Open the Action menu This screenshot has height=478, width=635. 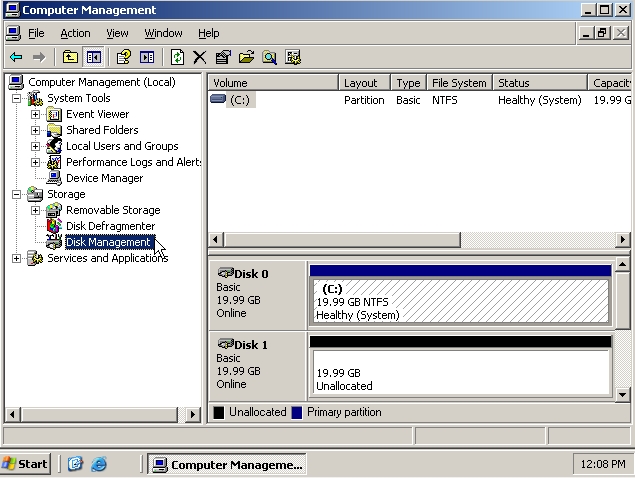75,33
